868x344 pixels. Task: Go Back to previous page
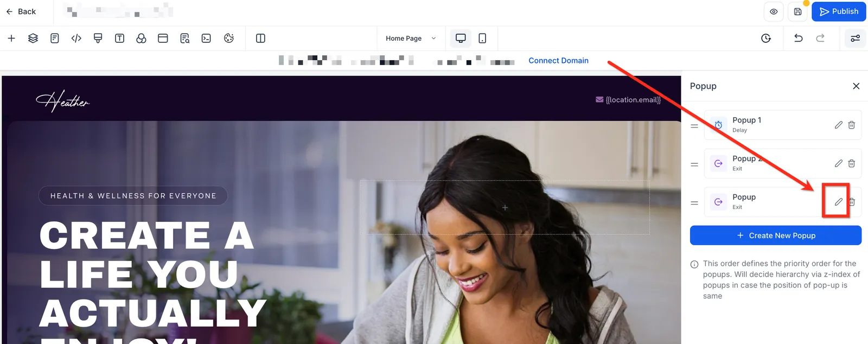[21, 11]
